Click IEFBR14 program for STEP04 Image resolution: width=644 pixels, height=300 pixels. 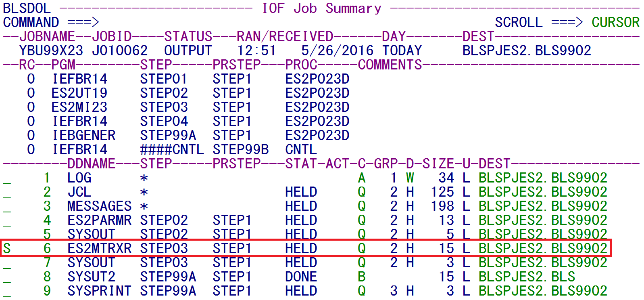[x=79, y=122]
